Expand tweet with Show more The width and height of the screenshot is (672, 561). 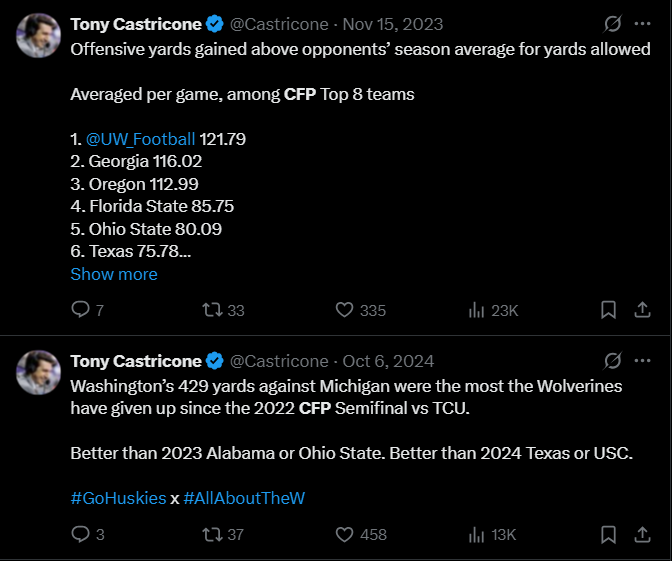[x=114, y=274]
